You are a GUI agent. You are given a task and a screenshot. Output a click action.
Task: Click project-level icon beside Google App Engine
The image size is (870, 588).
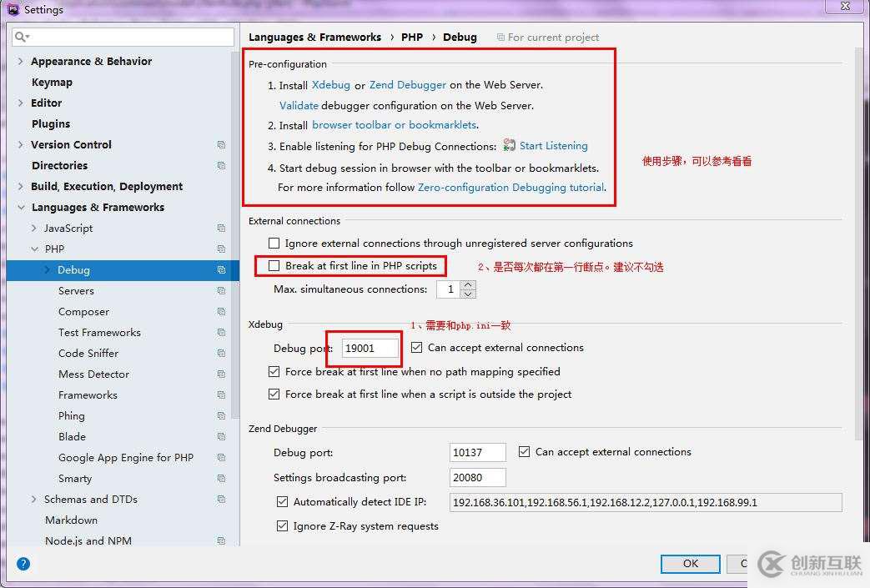221,458
